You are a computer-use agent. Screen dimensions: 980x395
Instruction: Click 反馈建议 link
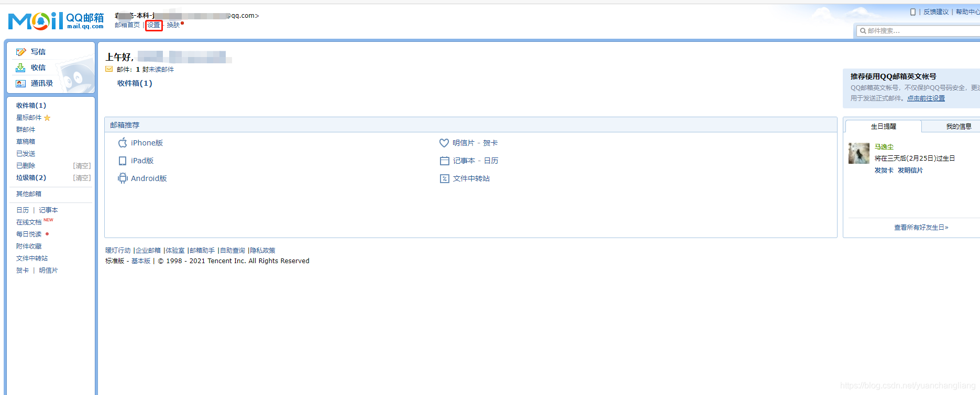pos(936,12)
